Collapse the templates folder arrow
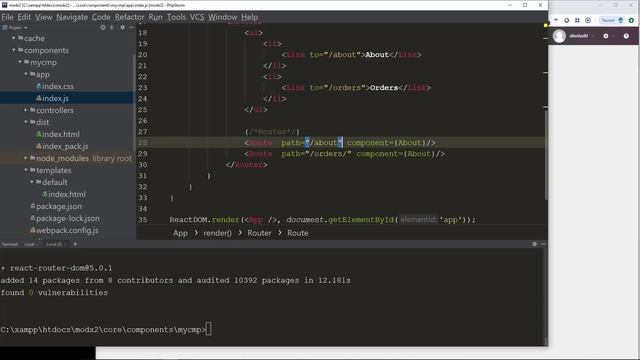640x360 pixels. point(26,170)
